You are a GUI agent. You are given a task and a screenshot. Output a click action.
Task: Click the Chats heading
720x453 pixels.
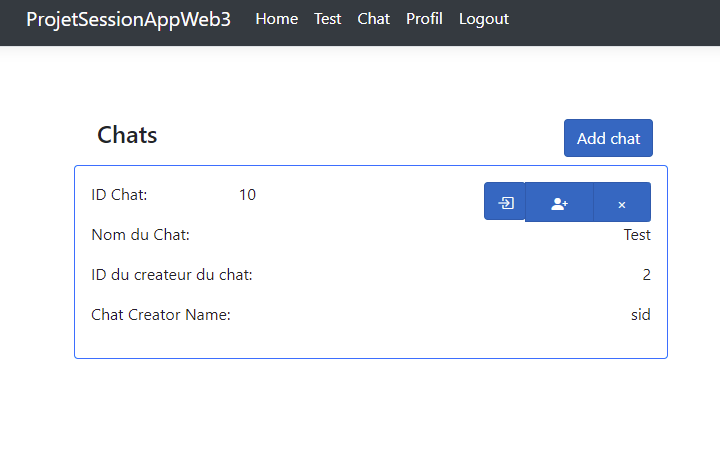(x=127, y=135)
